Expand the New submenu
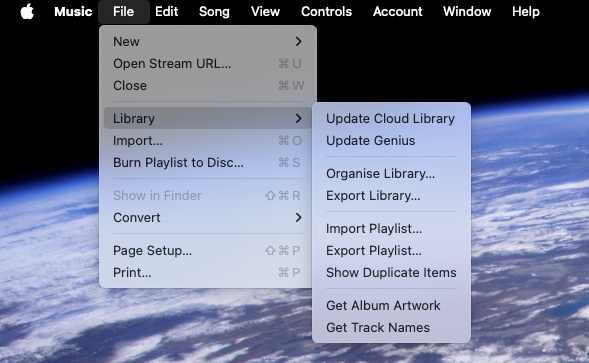Viewport: 589px width, 363px height. 208,41
